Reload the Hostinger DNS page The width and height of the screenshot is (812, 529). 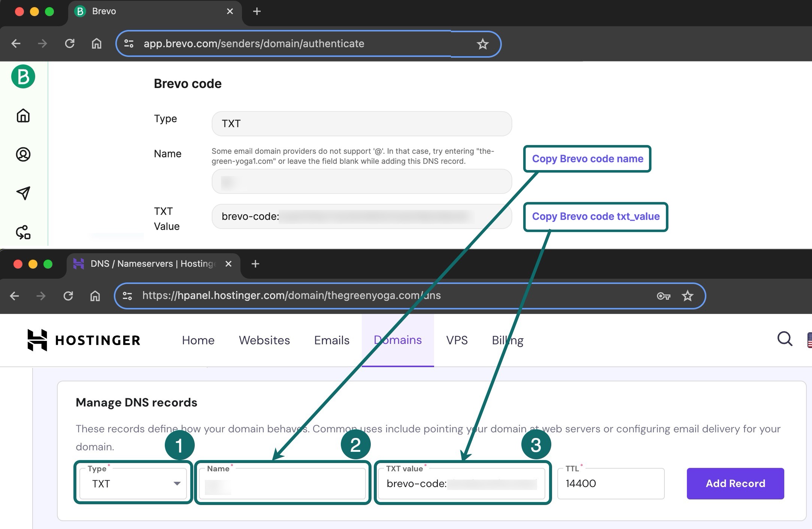click(x=68, y=296)
